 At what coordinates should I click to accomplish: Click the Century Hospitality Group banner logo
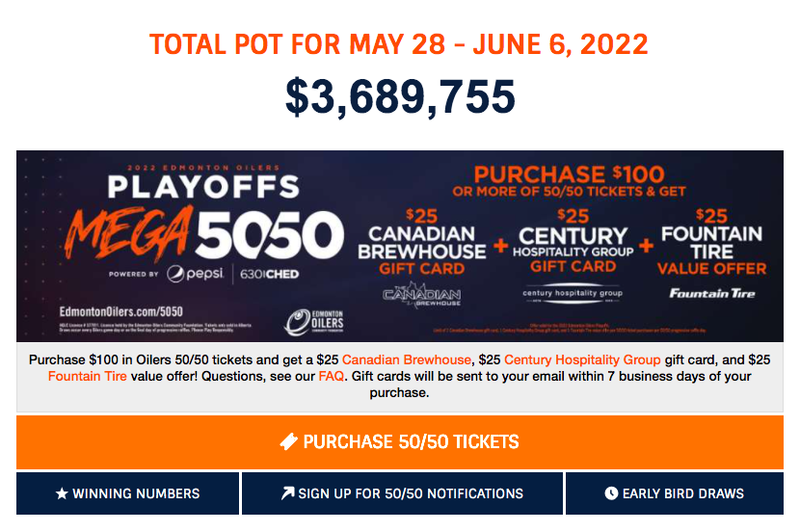[573, 295]
